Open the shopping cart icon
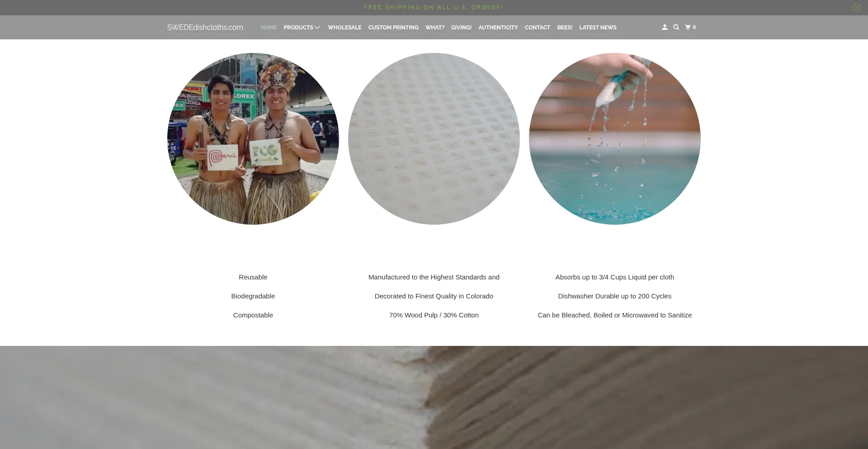The height and width of the screenshot is (449, 868). [690, 27]
